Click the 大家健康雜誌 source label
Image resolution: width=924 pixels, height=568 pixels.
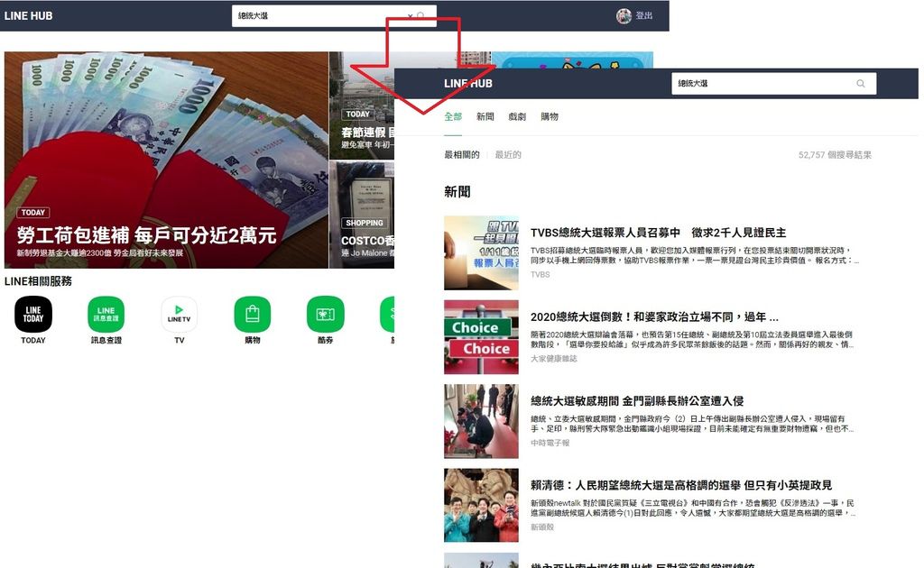pyautogui.click(x=553, y=359)
